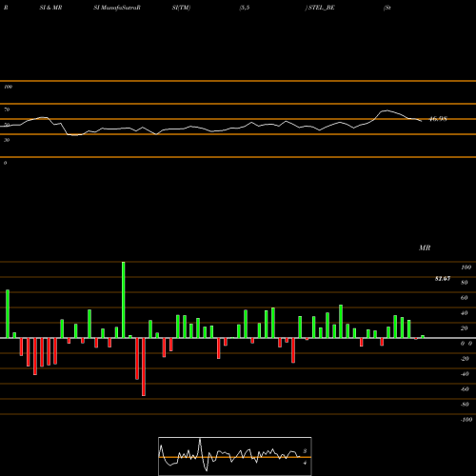Click the 30 label on RSI axis
The width and height of the screenshot is (476, 476).
point(7,140)
